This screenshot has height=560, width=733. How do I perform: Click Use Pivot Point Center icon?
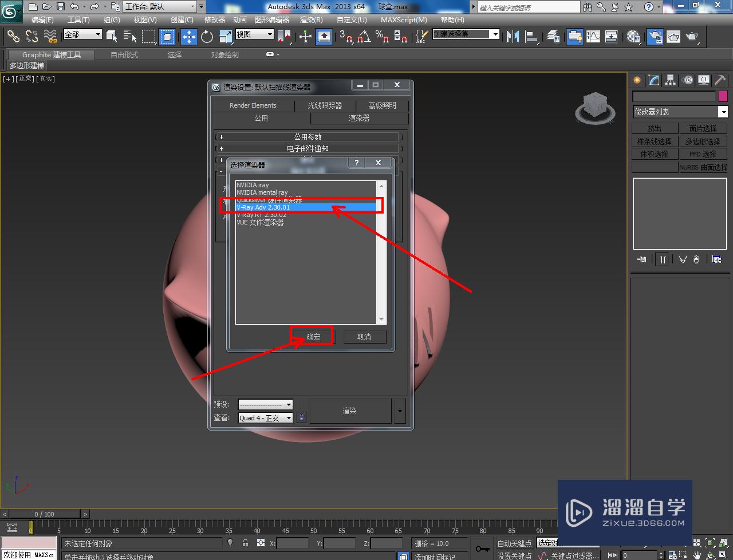click(x=284, y=37)
